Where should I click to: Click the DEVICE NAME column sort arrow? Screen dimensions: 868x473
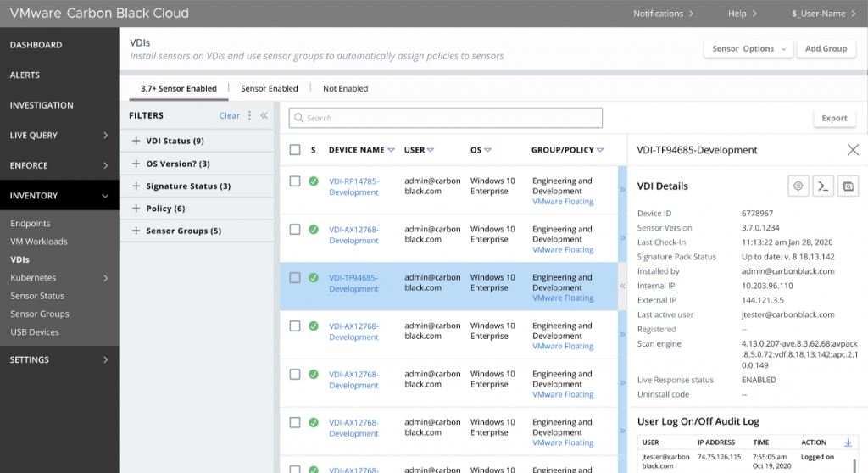point(391,151)
